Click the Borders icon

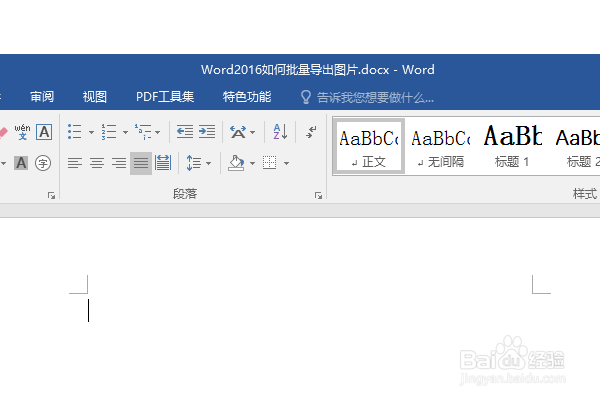(x=270, y=163)
